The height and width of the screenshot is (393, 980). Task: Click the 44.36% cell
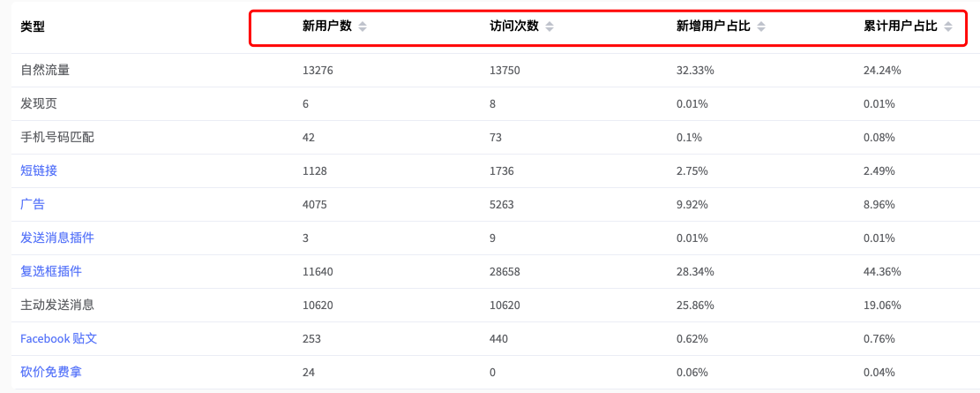point(882,272)
